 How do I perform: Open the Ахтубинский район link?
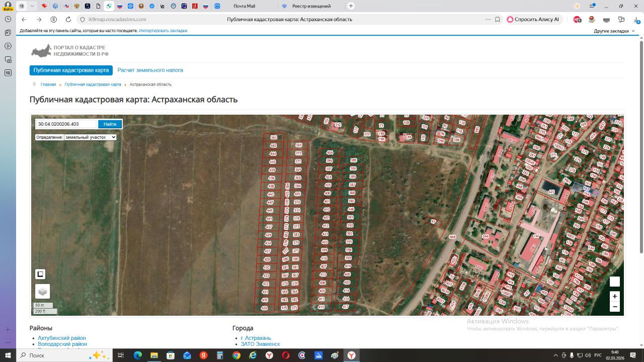point(62,338)
